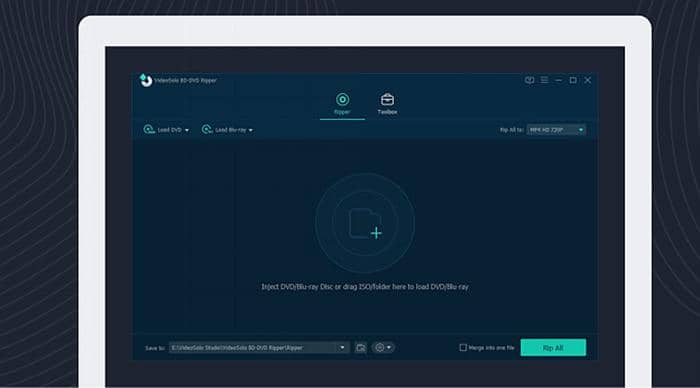Expand the Save to path dropdown arrow
700x388 pixels.
click(x=342, y=347)
